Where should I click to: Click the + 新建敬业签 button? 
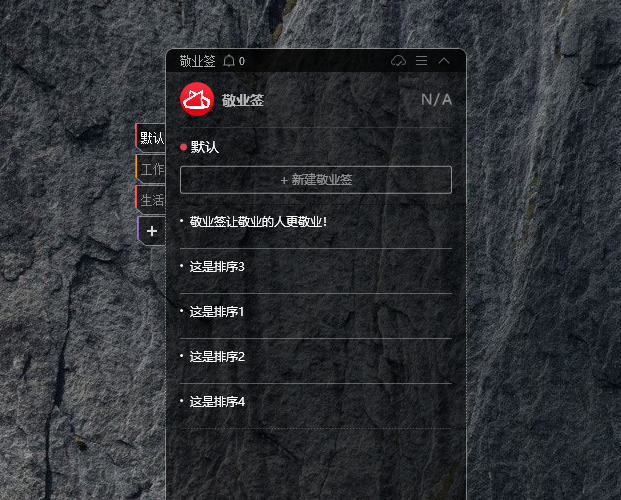(316, 180)
